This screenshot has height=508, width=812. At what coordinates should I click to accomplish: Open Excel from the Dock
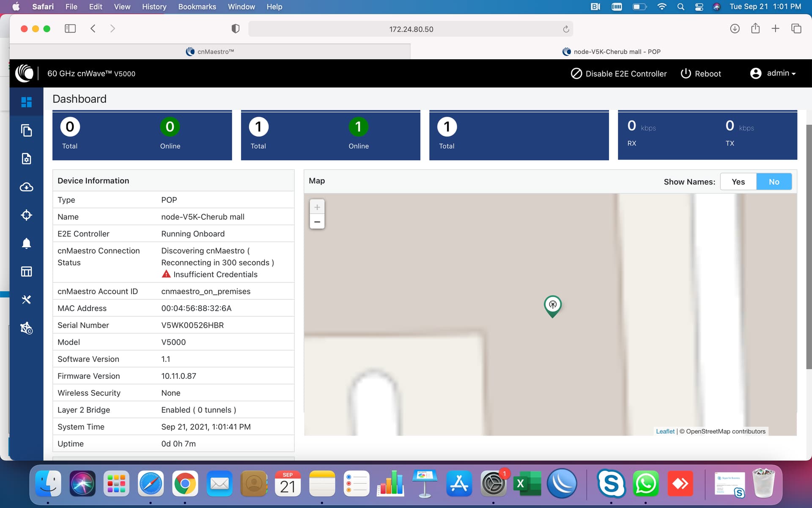coord(527,483)
